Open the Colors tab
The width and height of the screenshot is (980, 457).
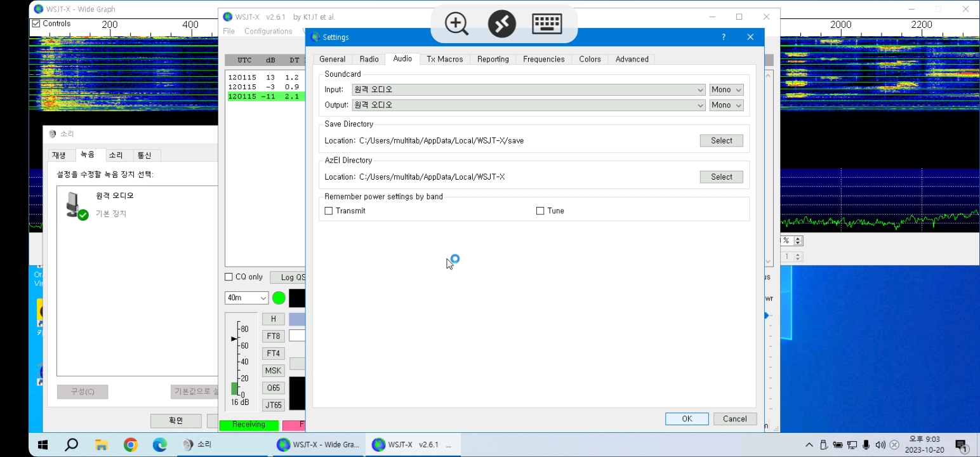pyautogui.click(x=590, y=59)
